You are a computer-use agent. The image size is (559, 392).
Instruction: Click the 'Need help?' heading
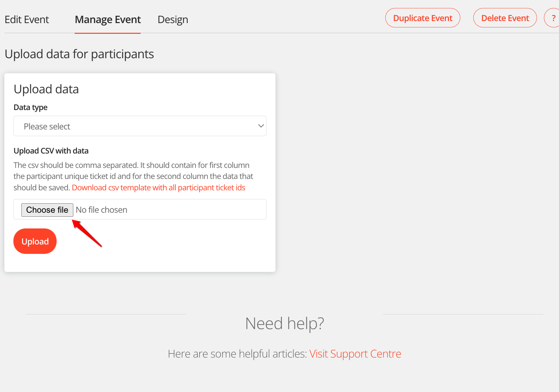pyautogui.click(x=285, y=323)
